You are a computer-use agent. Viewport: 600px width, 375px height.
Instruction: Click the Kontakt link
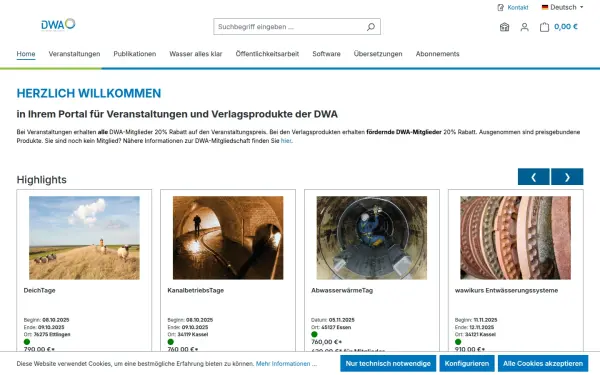click(x=518, y=7)
